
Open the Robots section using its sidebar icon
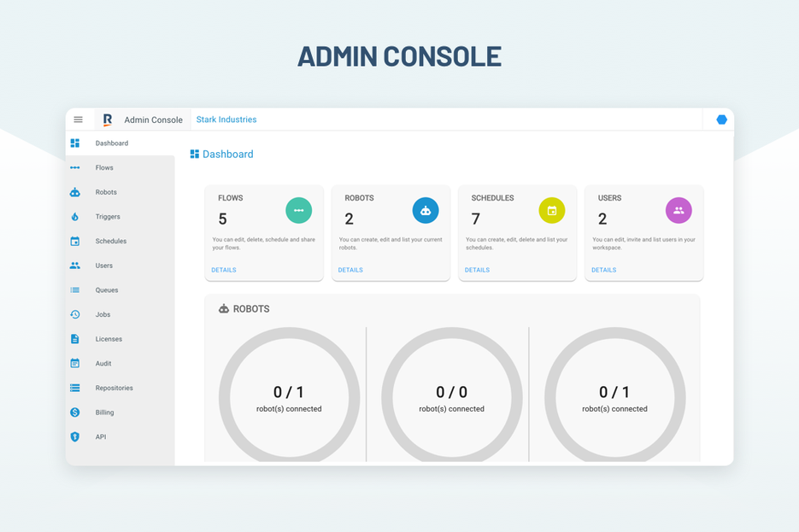[77, 192]
